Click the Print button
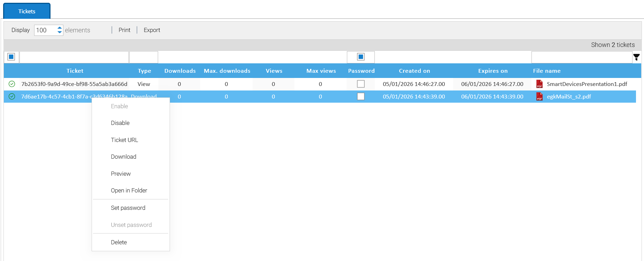 click(x=124, y=30)
